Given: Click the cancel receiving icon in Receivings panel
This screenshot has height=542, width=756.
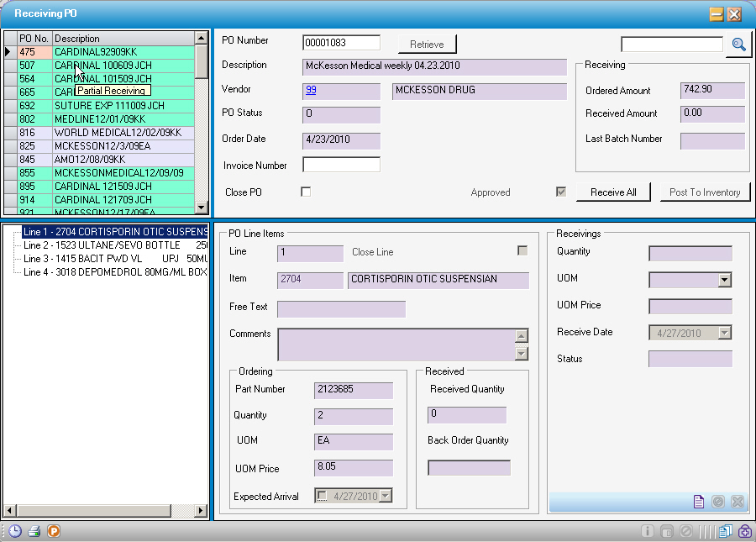Looking at the screenshot, I should [718, 502].
